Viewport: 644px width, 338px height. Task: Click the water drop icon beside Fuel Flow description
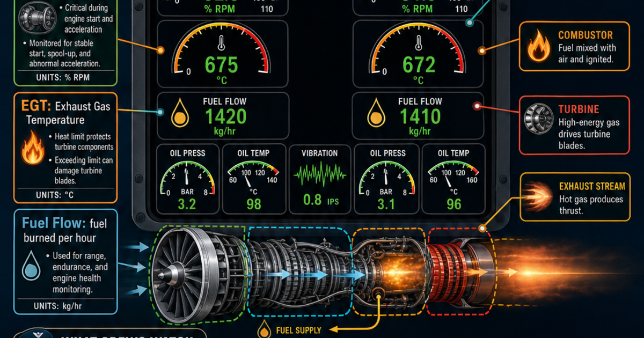coord(31,267)
